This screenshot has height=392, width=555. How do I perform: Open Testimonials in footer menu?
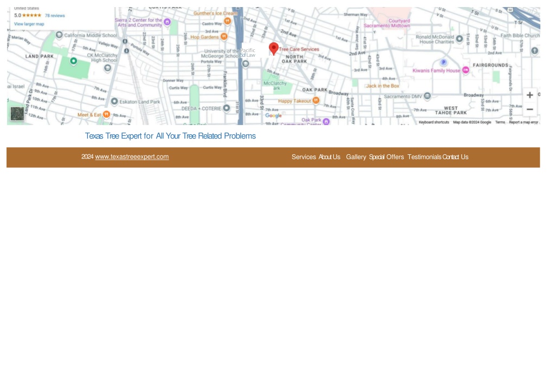[x=424, y=157]
